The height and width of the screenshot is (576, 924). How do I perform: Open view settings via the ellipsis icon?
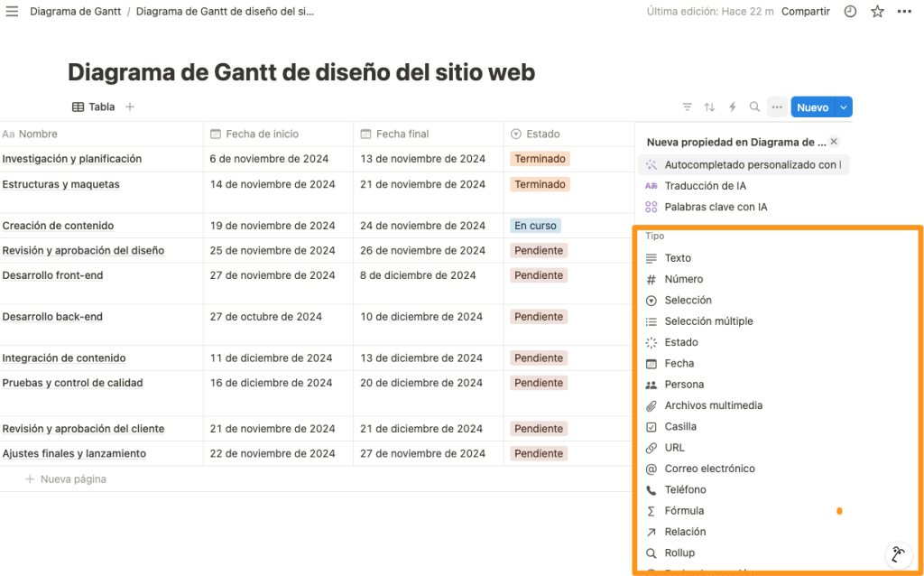[x=776, y=107]
